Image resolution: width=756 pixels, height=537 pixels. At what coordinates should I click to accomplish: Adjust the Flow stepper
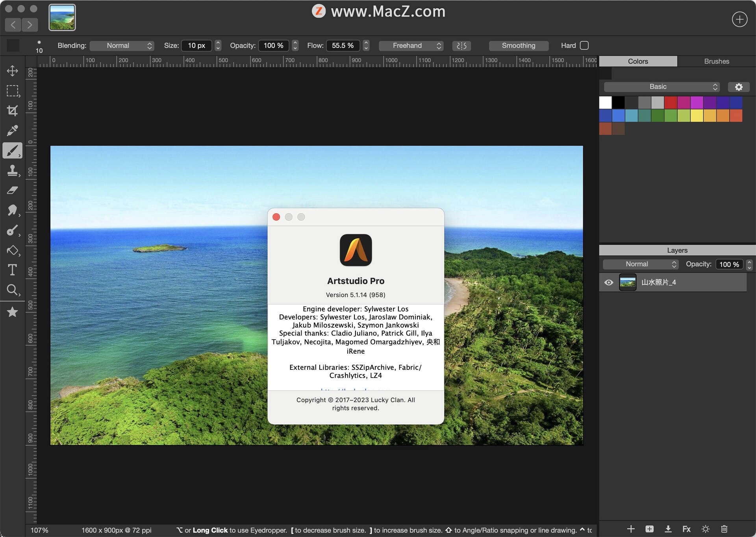[366, 46]
